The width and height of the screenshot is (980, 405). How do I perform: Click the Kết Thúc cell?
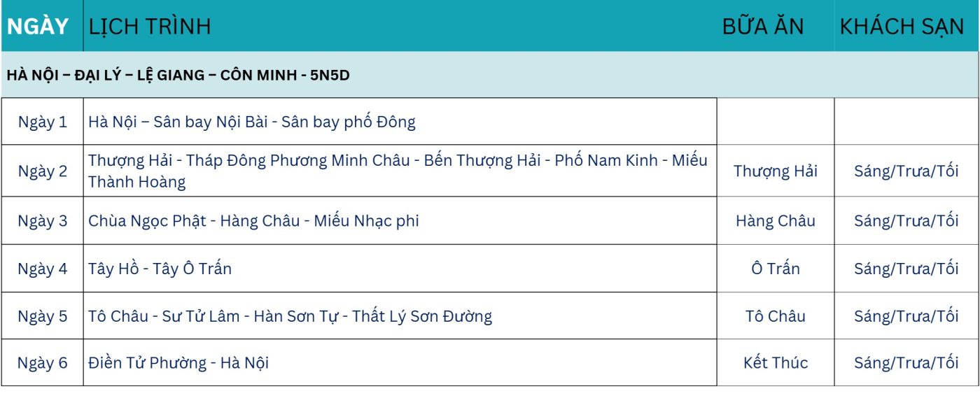776,362
